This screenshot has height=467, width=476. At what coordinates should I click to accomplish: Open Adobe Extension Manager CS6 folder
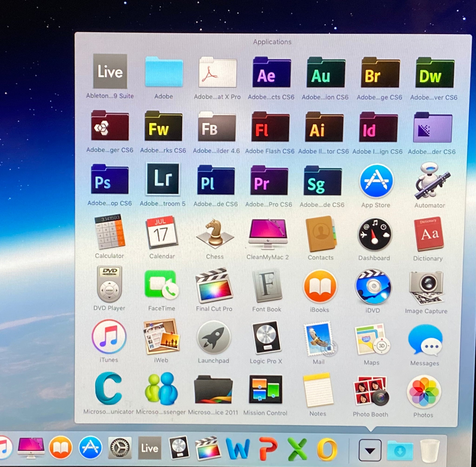110,125
